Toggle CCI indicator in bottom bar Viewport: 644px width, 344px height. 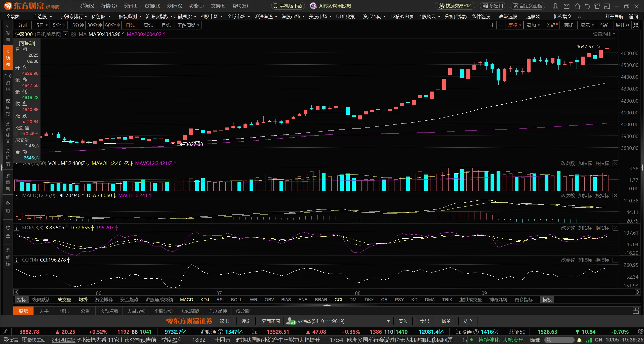[338, 300]
